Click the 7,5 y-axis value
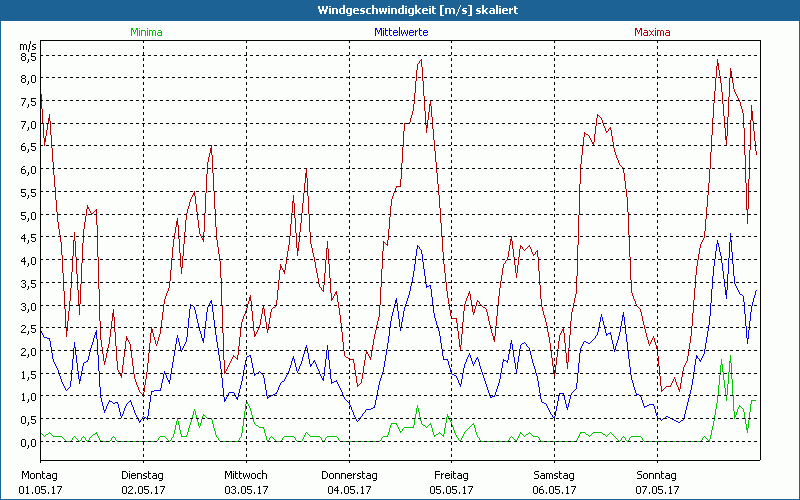Screen dimensions: 800x500 pos(28,102)
